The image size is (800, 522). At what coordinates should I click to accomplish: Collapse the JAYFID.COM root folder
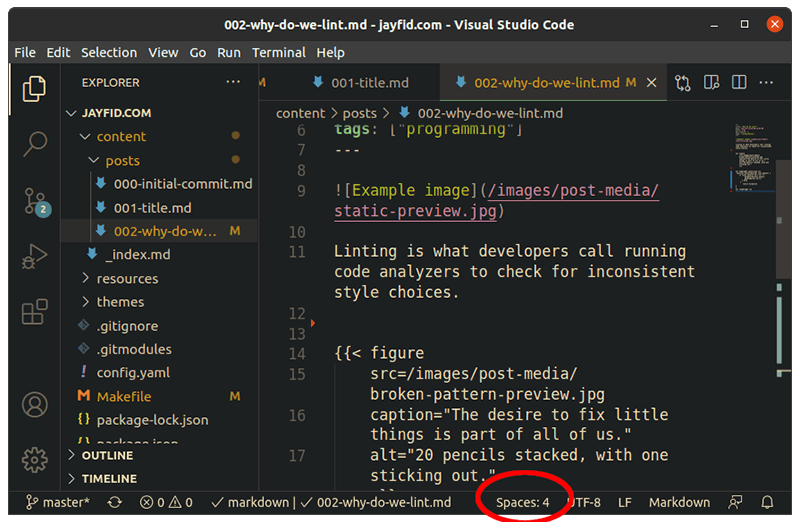point(159,113)
